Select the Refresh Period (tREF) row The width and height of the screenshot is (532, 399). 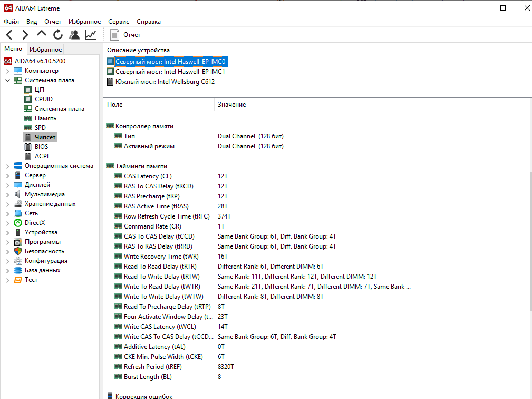click(x=258, y=367)
